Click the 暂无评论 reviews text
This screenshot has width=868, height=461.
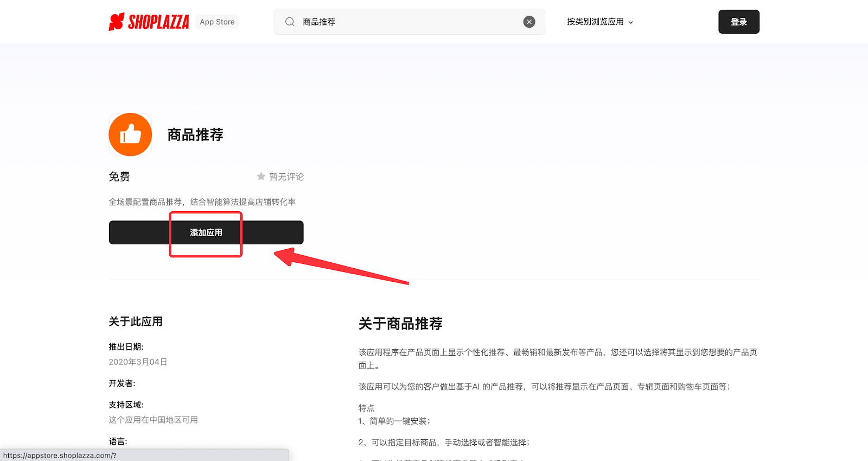click(x=286, y=177)
